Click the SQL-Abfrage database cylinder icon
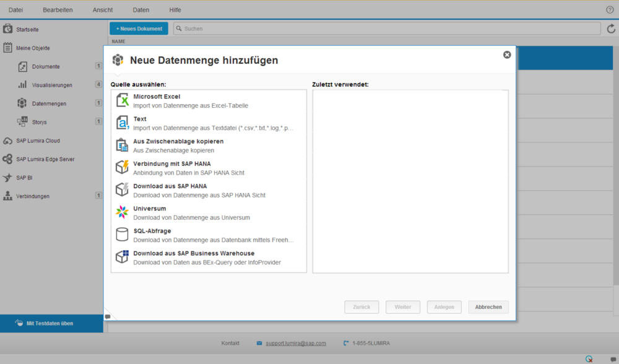Image resolution: width=619 pixels, height=364 pixels. click(x=122, y=235)
